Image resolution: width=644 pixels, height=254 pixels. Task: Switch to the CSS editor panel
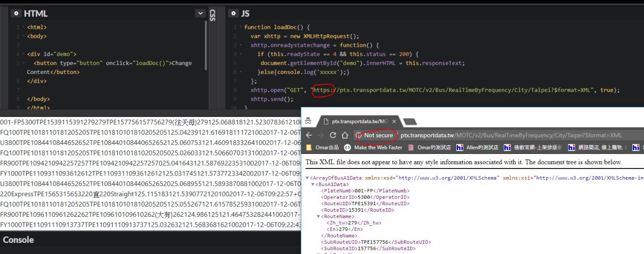point(212,15)
